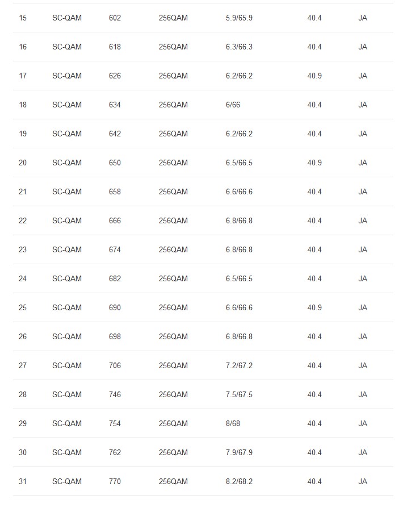
Task: Select channel 15 row number
Action: coord(23,18)
